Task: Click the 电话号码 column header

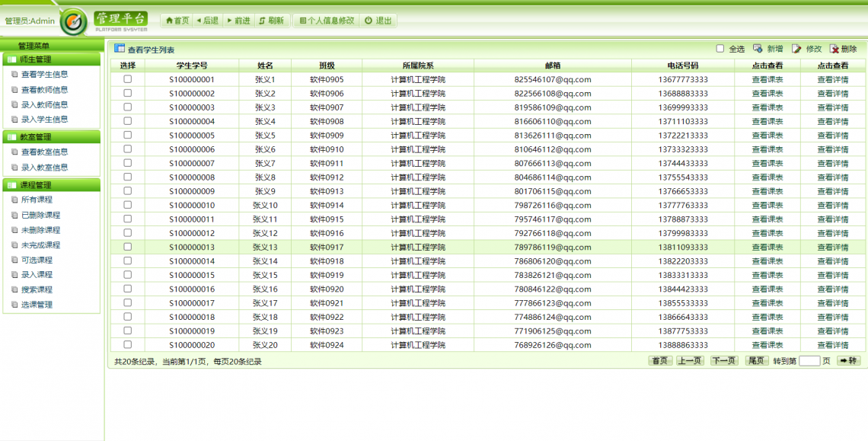Action: (683, 66)
